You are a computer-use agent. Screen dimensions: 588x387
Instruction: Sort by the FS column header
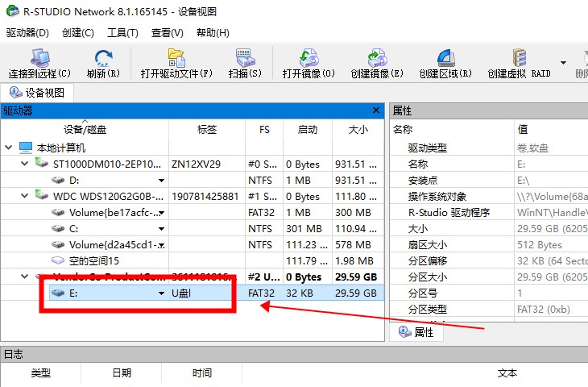[264, 130]
